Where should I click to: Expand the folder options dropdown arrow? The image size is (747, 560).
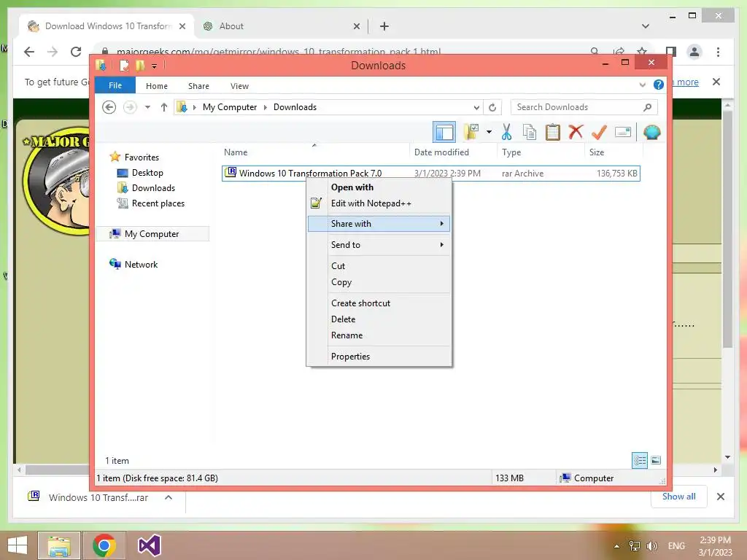(x=489, y=132)
